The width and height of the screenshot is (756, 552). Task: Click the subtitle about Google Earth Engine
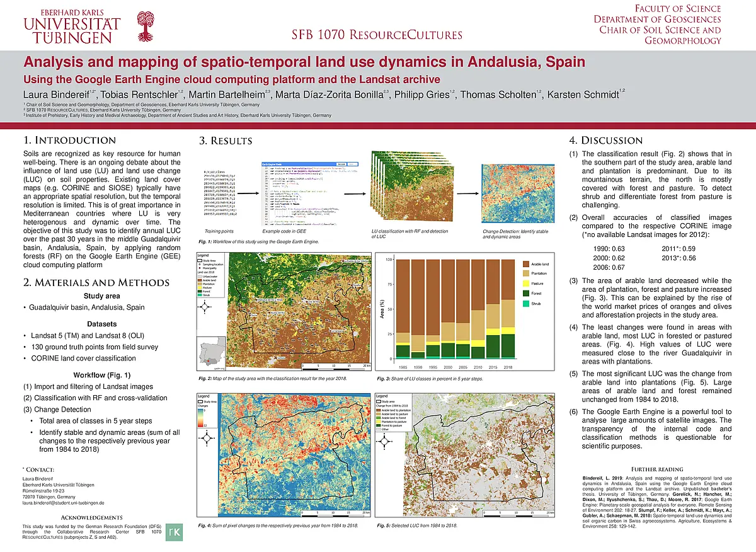[231, 80]
